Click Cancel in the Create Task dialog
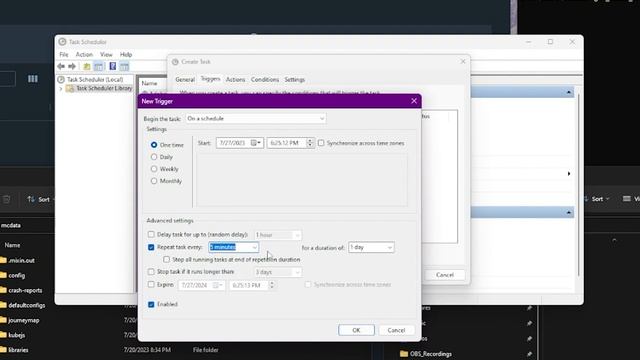 (x=445, y=275)
